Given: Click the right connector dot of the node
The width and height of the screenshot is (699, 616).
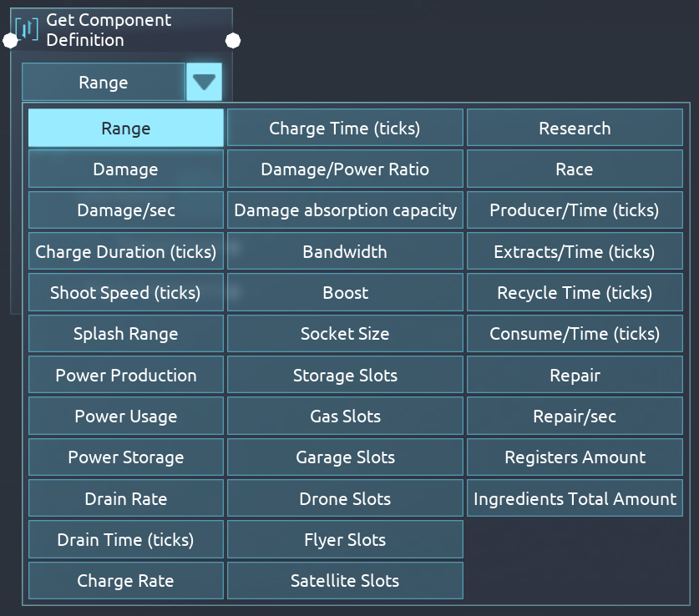Looking at the screenshot, I should tap(233, 41).
